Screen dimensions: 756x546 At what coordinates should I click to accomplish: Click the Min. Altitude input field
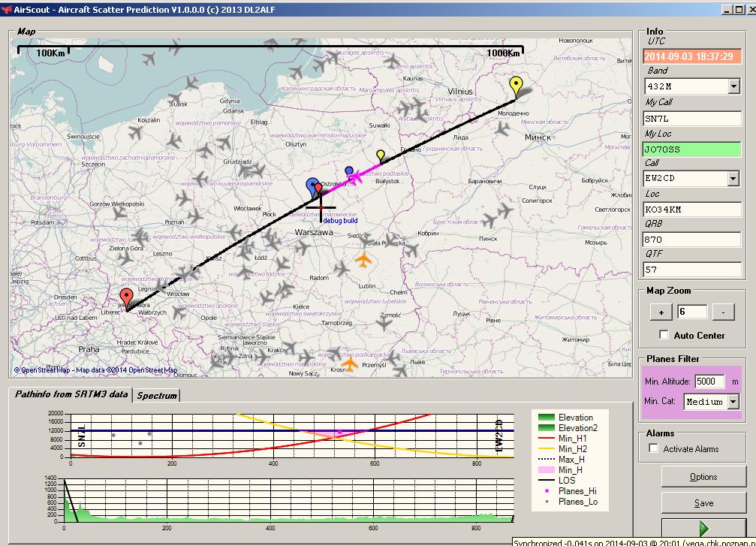pos(709,382)
